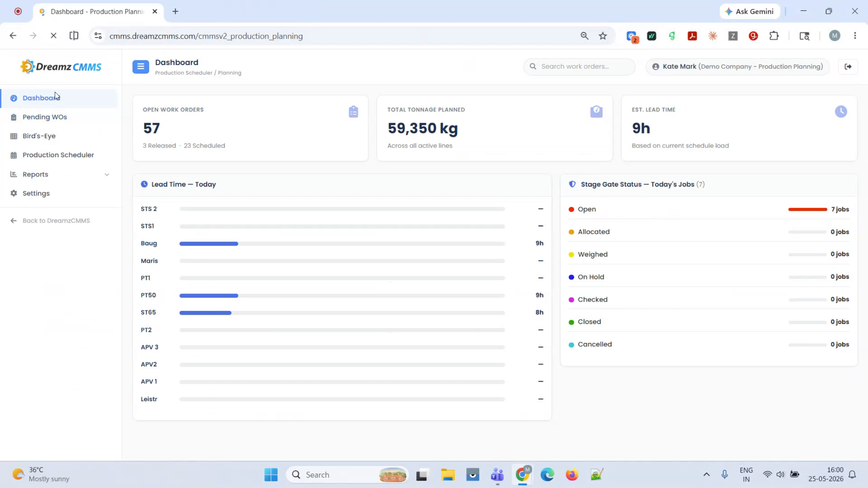Click the Baug lead time progress bar
The width and height of the screenshot is (868, 488).
coord(342,244)
